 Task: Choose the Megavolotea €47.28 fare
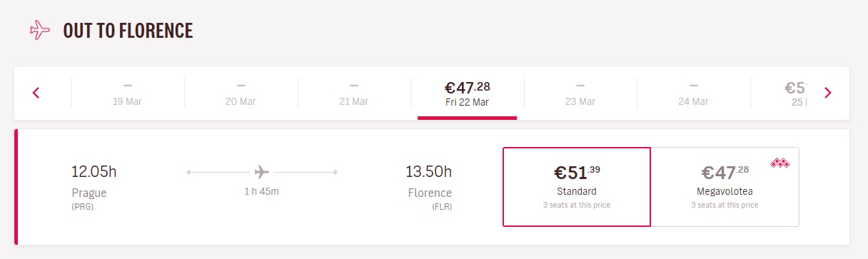click(x=725, y=187)
